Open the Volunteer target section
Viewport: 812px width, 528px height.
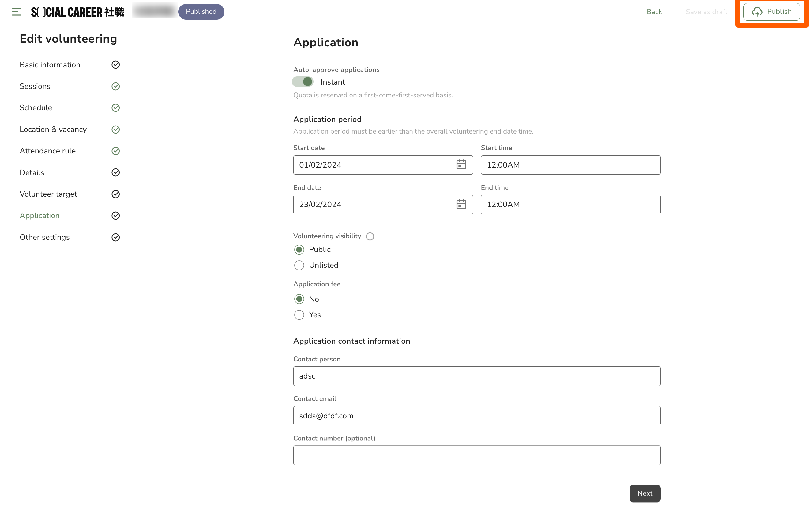(x=48, y=194)
